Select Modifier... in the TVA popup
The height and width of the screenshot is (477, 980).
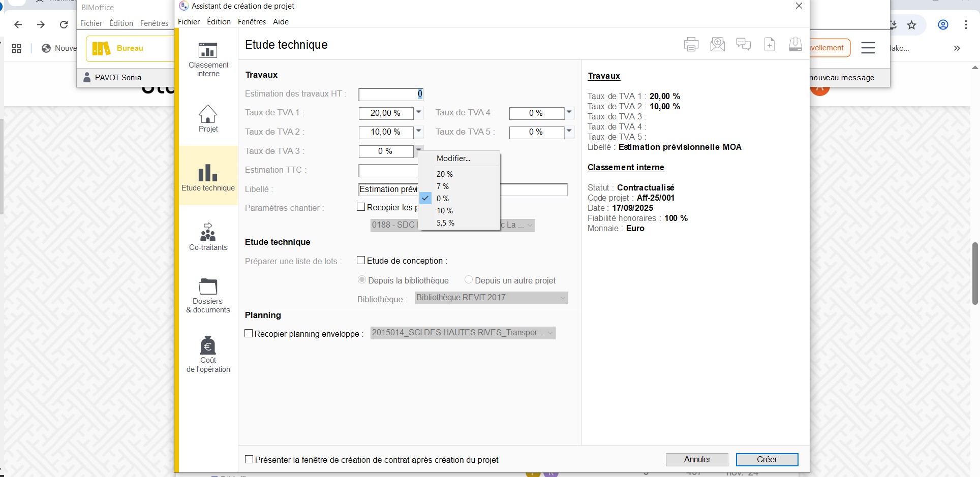[x=453, y=158]
